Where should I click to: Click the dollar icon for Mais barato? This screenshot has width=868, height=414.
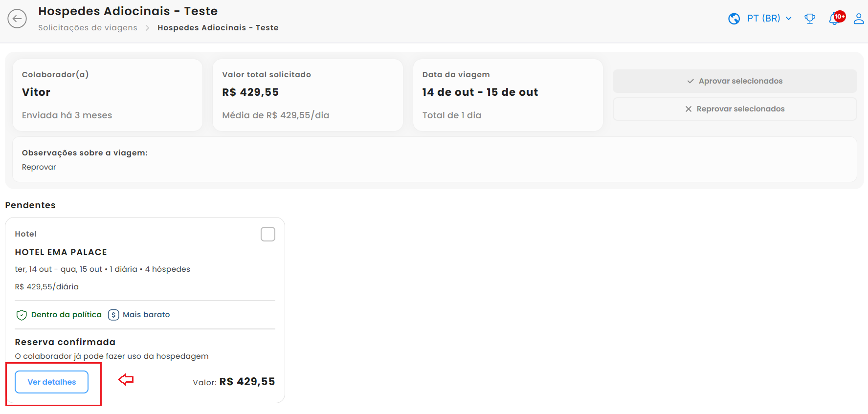[x=113, y=315]
